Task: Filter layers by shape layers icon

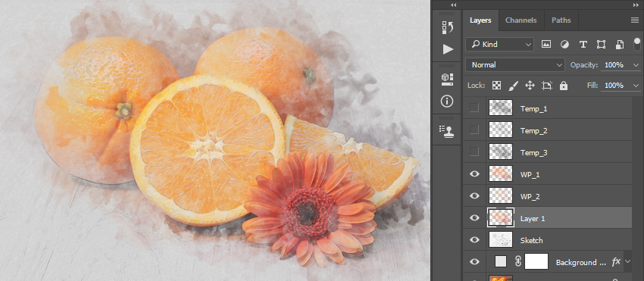Action: click(602, 45)
